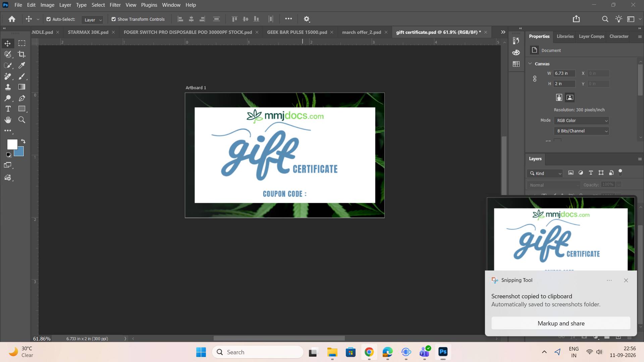Select the Pen tool
644x362 pixels.
pos(22,98)
